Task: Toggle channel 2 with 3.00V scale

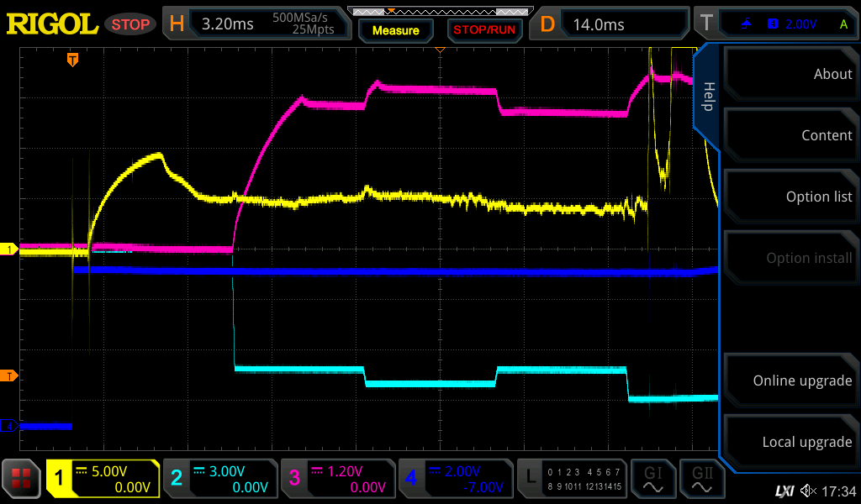Action: (x=219, y=479)
